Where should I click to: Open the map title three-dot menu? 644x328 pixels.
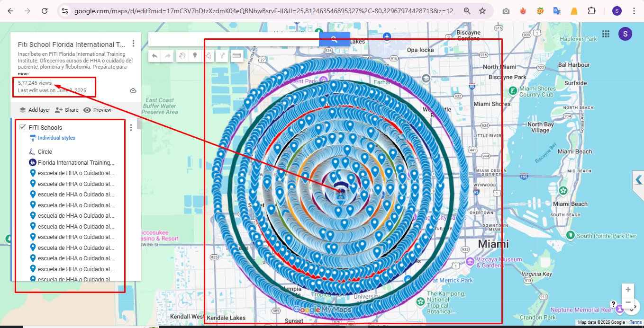tap(133, 43)
